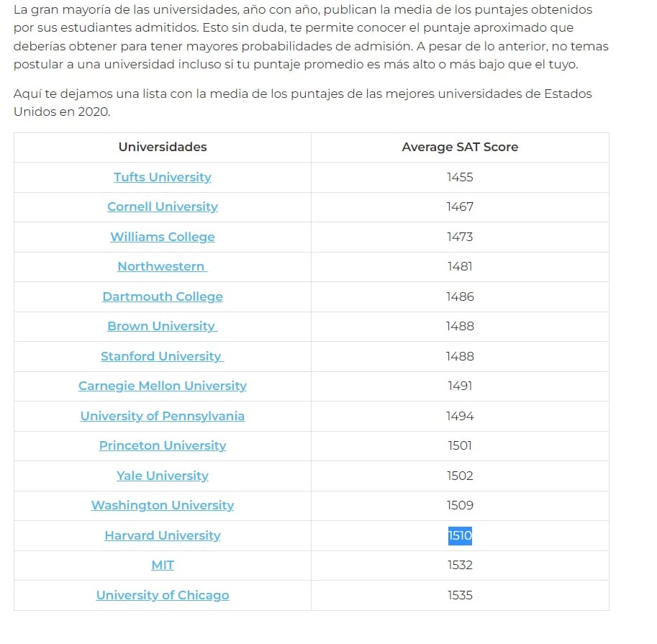Click the Brown University link
The width and height of the screenshot is (657, 644).
(x=162, y=326)
